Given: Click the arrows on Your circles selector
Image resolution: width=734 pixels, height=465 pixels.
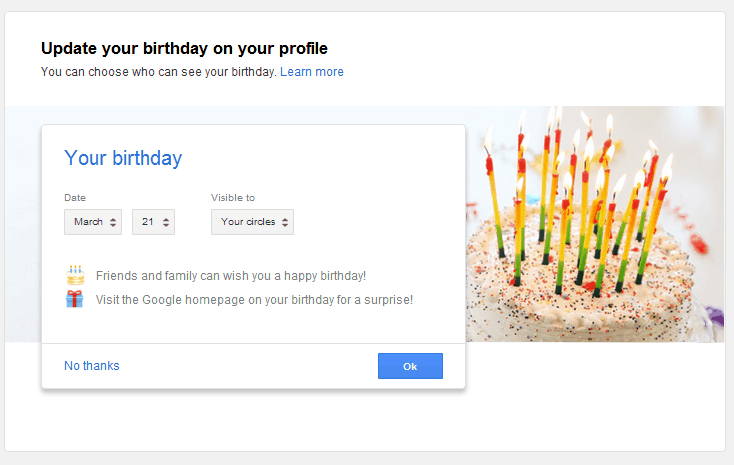Looking at the screenshot, I should (x=285, y=222).
